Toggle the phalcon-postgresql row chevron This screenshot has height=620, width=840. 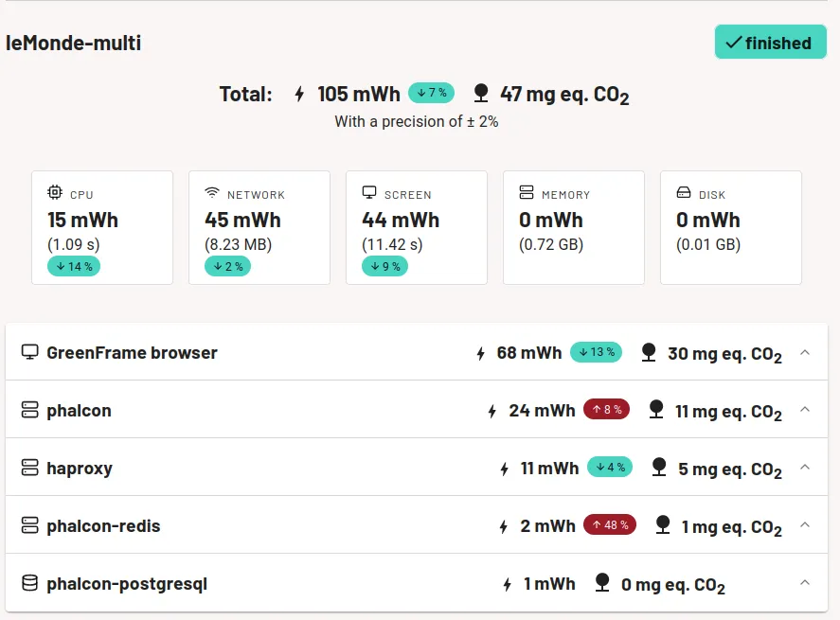point(805,583)
